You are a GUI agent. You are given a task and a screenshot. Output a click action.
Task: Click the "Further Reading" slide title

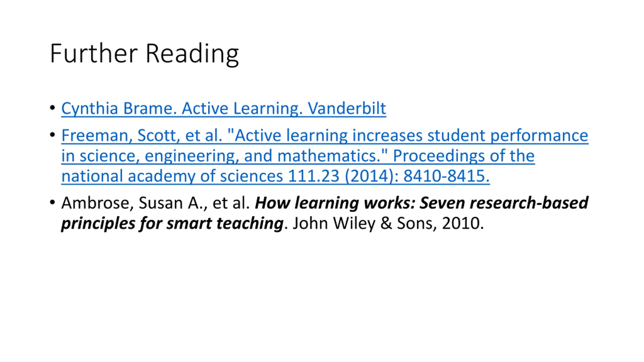point(144,54)
